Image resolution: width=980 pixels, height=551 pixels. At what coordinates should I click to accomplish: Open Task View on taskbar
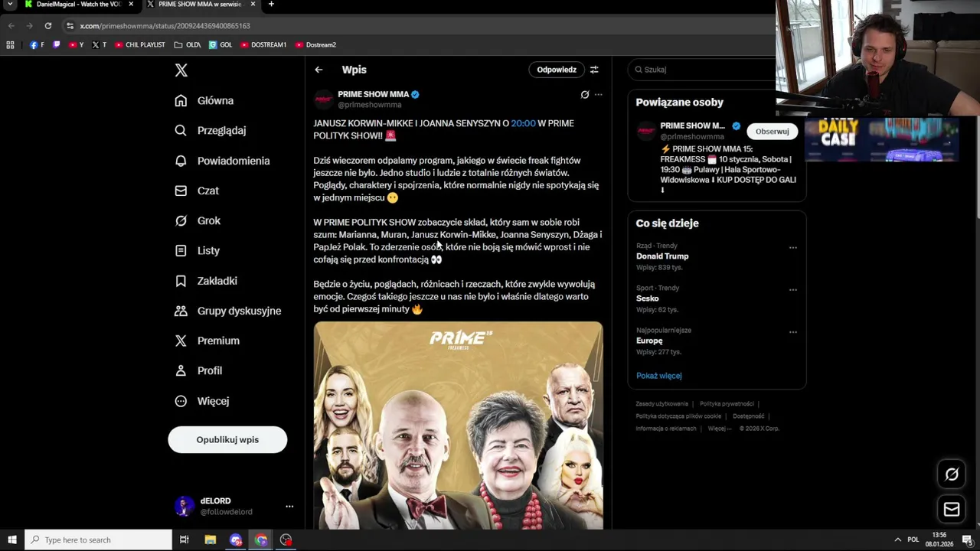coord(185,540)
